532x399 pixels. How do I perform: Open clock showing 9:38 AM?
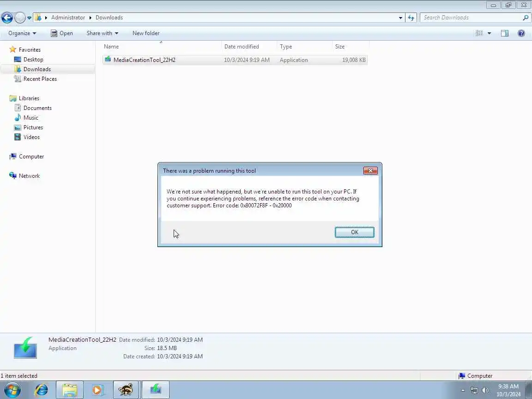pos(508,390)
